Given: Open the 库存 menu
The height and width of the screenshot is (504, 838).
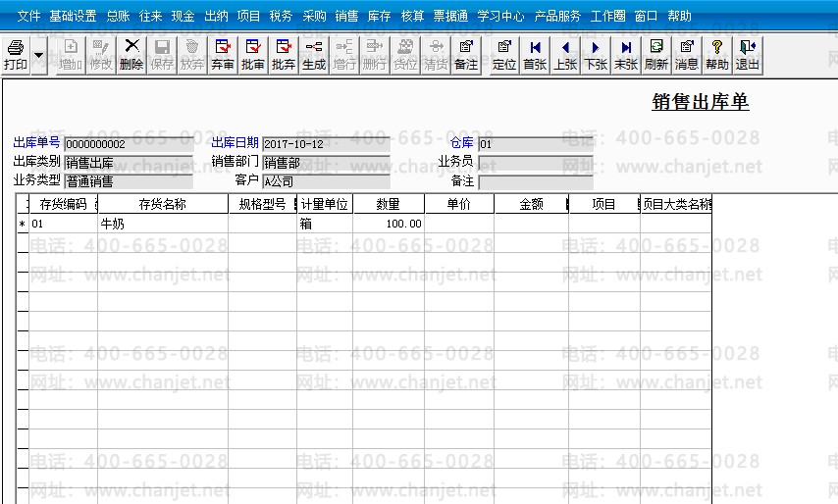Looking at the screenshot, I should pyautogui.click(x=380, y=16).
